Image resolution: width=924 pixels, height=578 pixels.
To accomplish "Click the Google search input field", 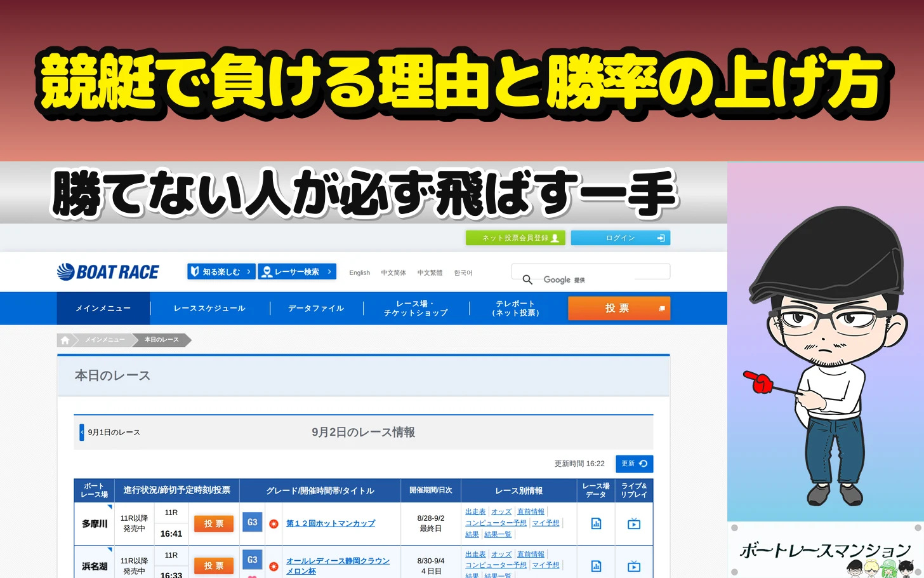I will (591, 272).
